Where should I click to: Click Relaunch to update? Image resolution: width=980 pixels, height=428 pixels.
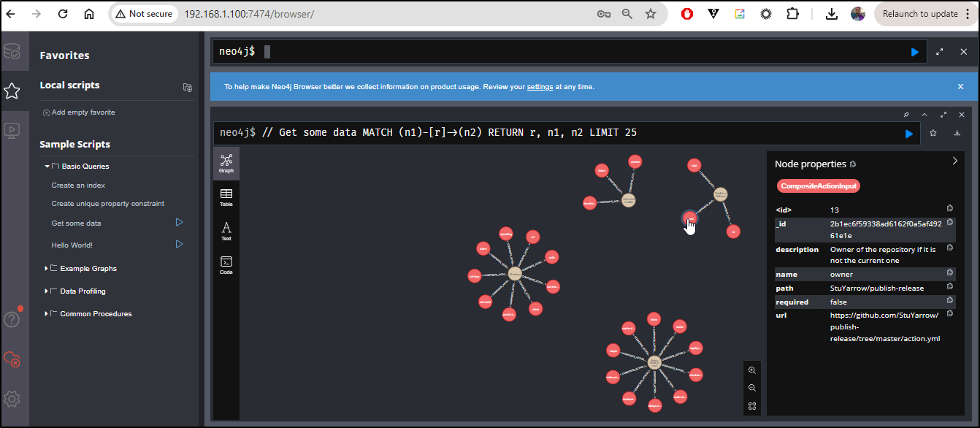(x=919, y=14)
